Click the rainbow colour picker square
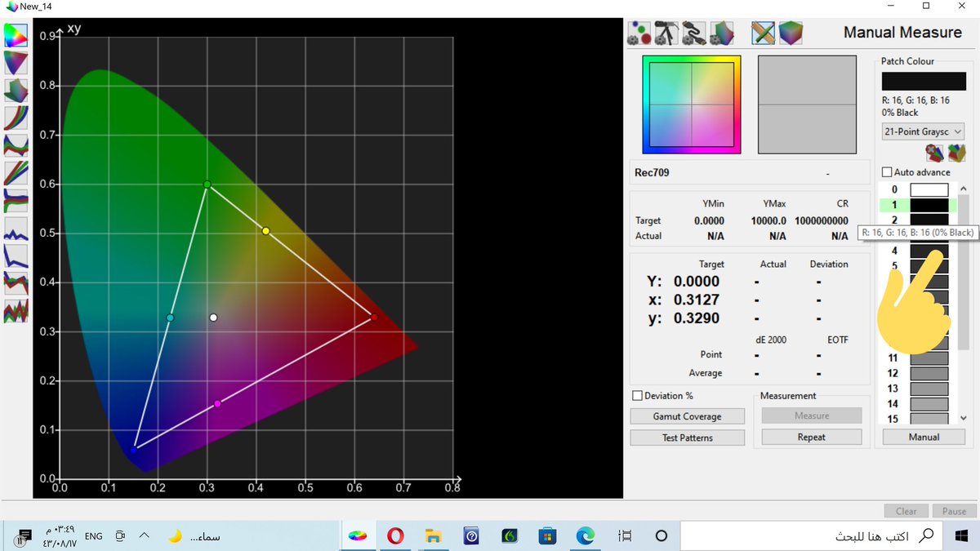 tap(692, 104)
